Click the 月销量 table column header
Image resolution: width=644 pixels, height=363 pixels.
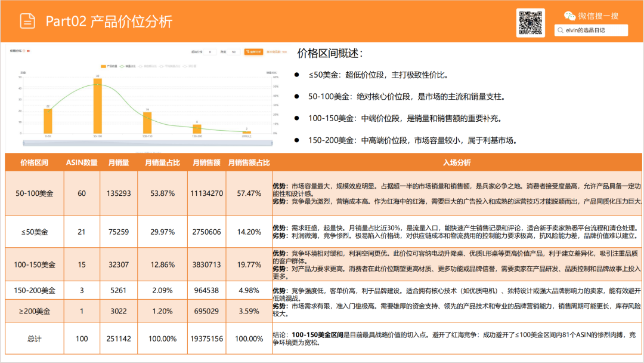(119, 162)
